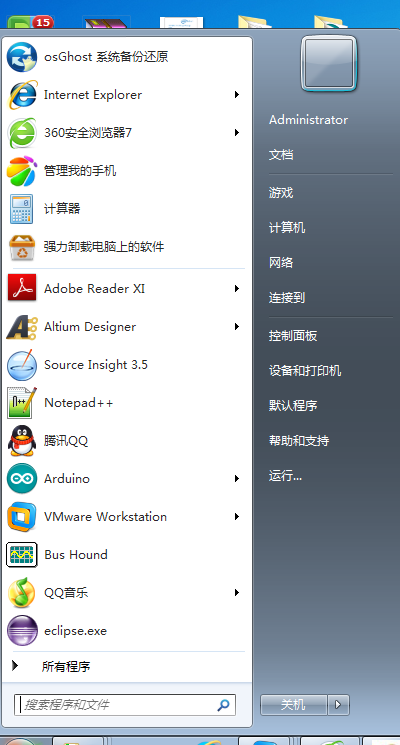Click the 搜索程序和文件 search box

point(125,705)
